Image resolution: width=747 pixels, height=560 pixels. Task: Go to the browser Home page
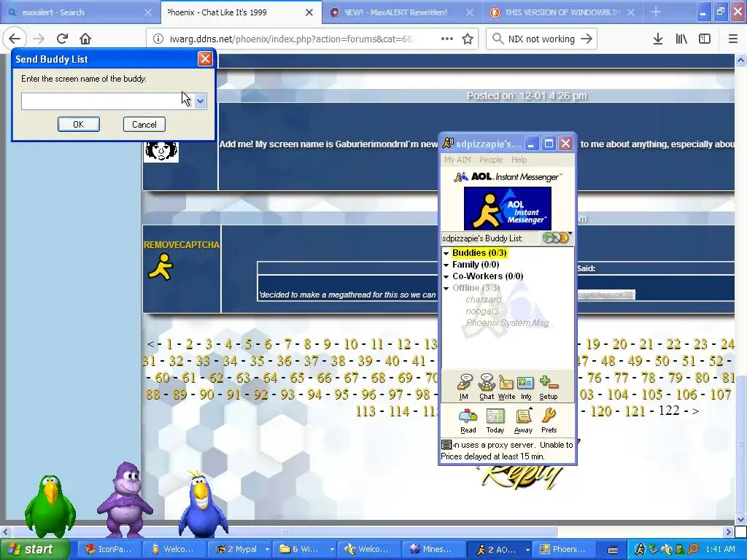tap(85, 39)
